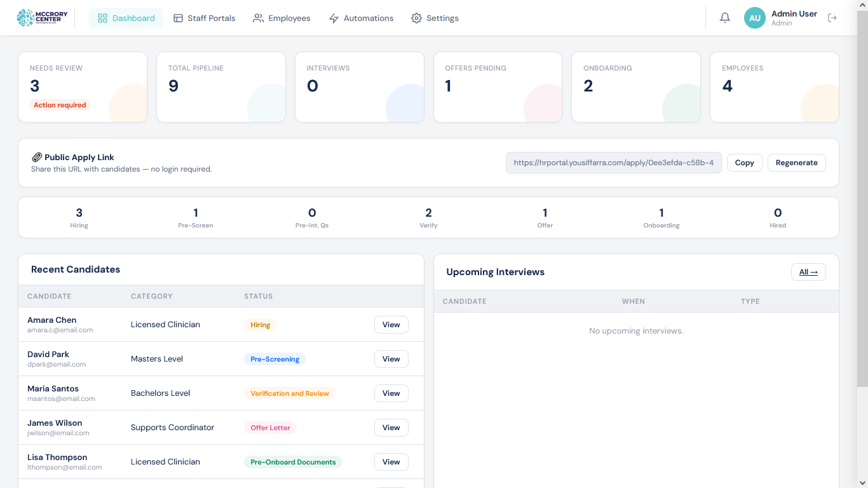
Task: View Lisa Thompson's candidate record
Action: [x=391, y=462]
